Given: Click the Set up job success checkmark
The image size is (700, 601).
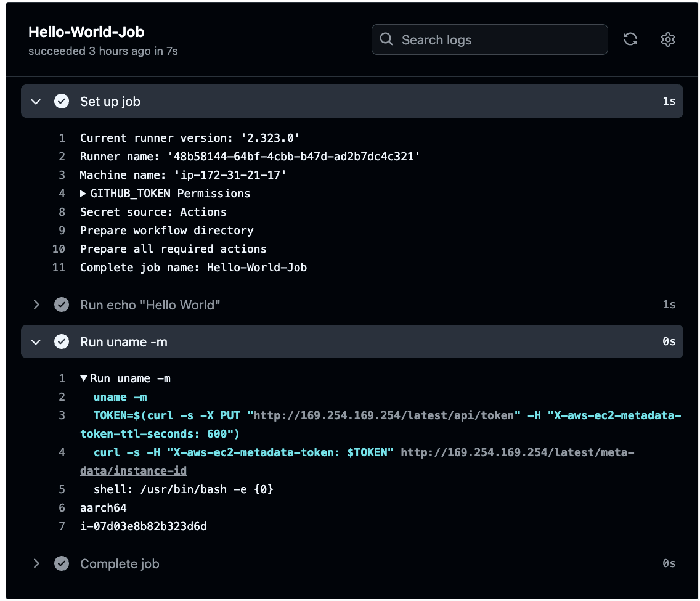Looking at the screenshot, I should pos(62,101).
